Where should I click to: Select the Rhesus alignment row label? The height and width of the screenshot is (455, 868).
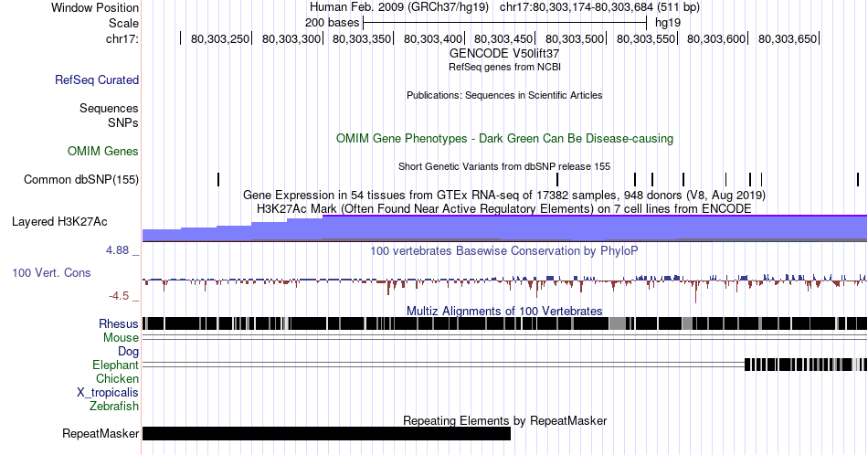point(119,323)
